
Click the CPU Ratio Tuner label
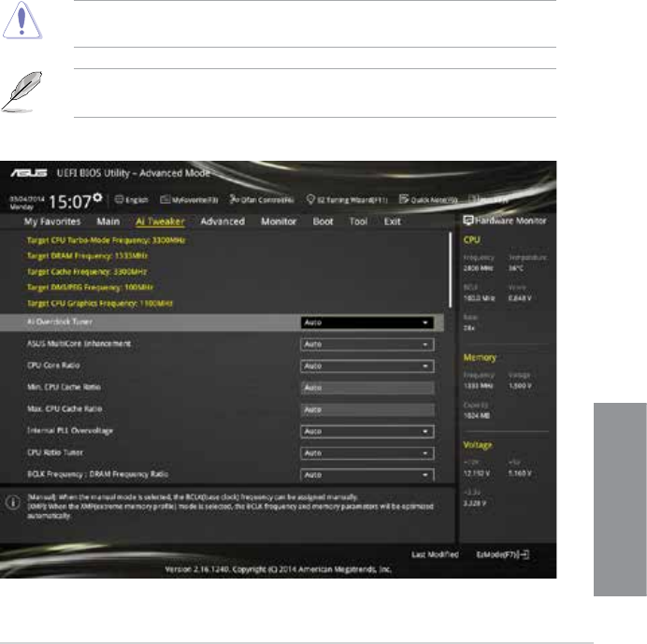(55, 452)
